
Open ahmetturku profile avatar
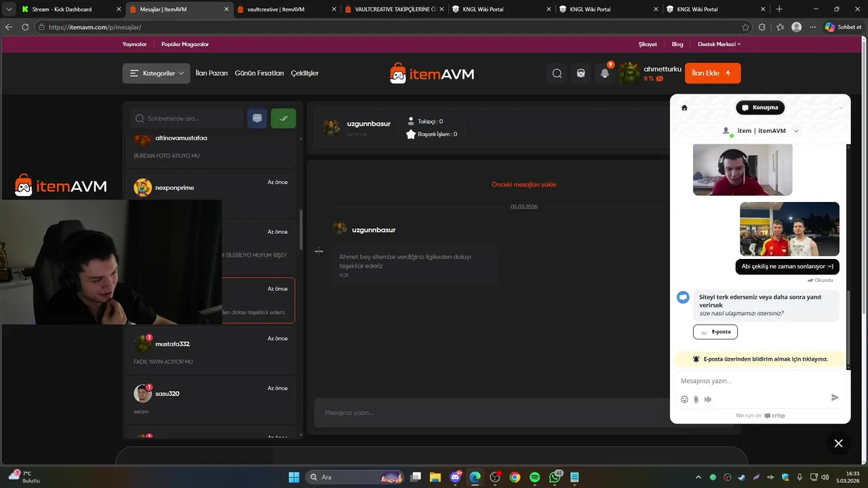tap(629, 73)
